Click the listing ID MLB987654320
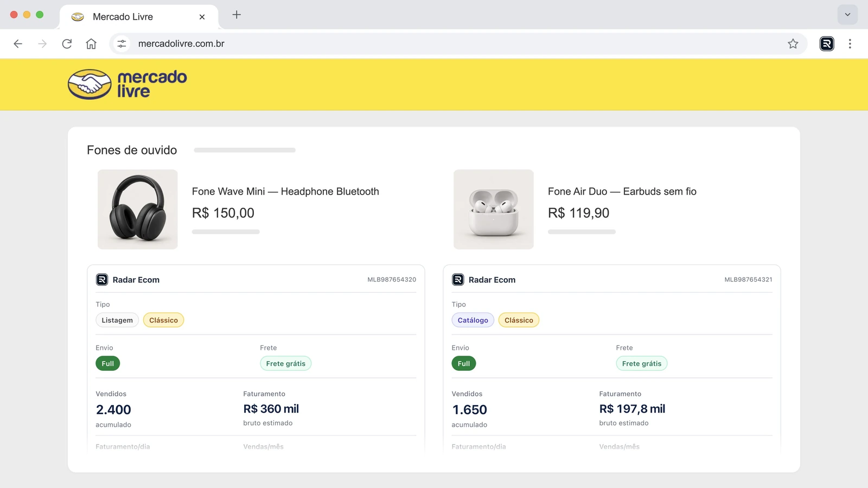 (392, 280)
